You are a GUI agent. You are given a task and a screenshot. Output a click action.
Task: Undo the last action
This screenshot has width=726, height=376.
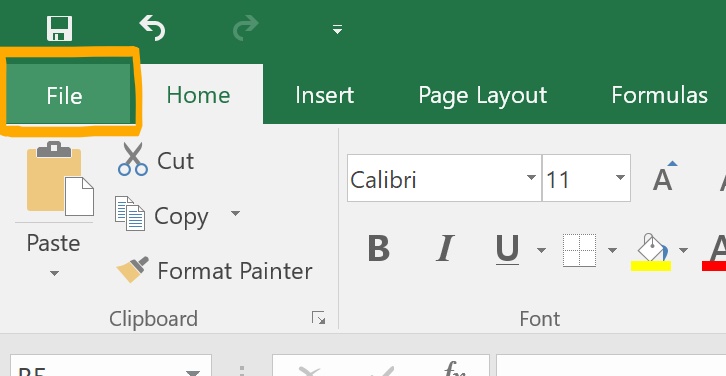[152, 27]
